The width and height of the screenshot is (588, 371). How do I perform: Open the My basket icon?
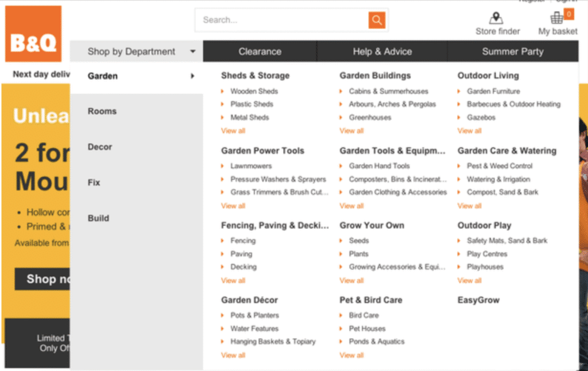(x=556, y=18)
